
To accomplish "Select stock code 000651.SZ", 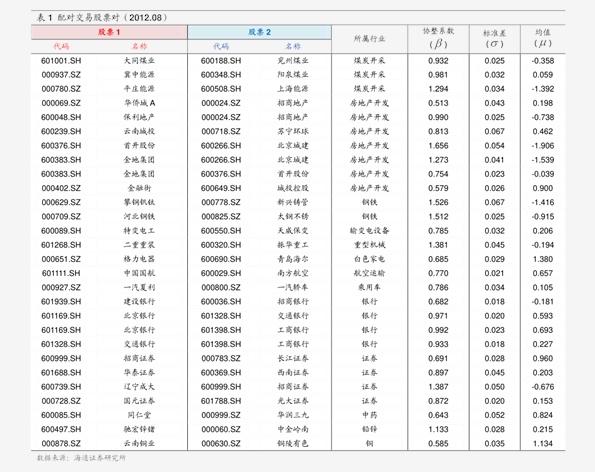I will point(61,259).
